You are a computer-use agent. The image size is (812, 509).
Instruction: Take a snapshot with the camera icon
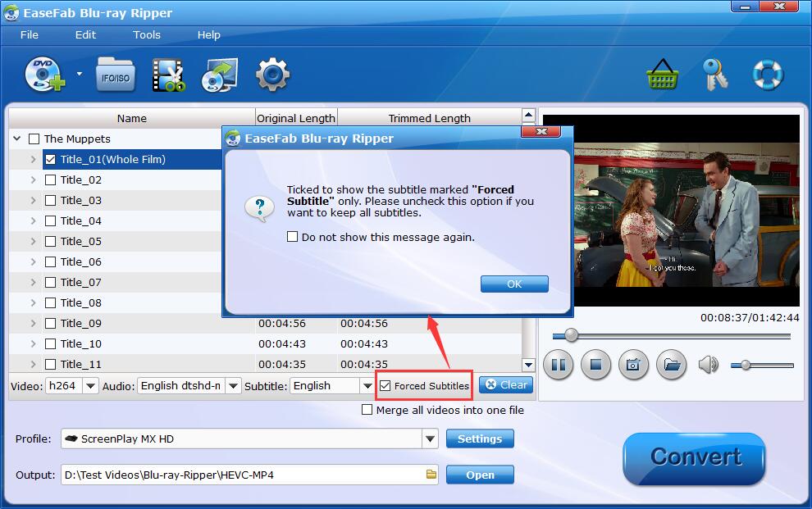tap(633, 365)
